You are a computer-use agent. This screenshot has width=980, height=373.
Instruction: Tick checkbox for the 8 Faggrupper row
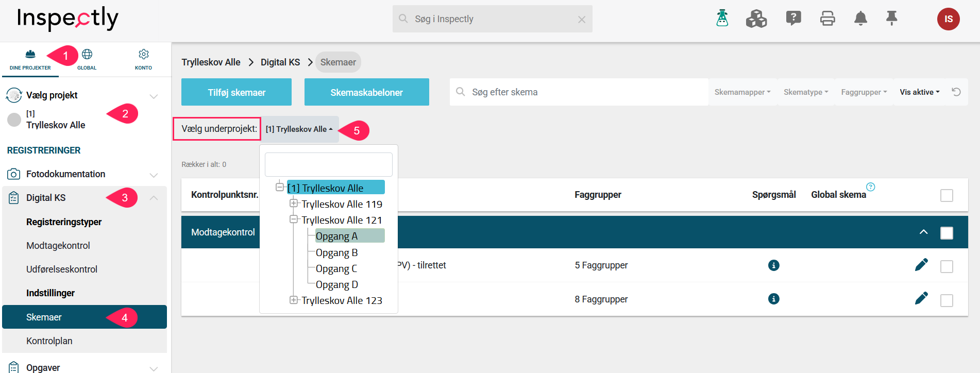(x=947, y=300)
